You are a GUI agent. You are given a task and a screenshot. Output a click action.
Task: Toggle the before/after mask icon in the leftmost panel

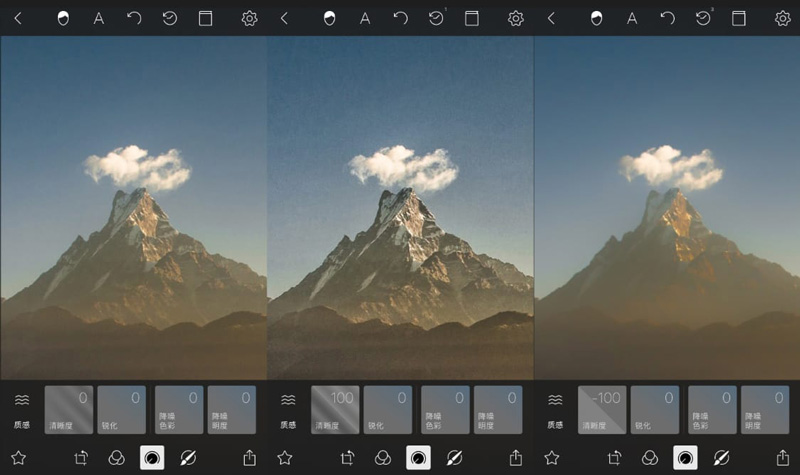[63, 18]
